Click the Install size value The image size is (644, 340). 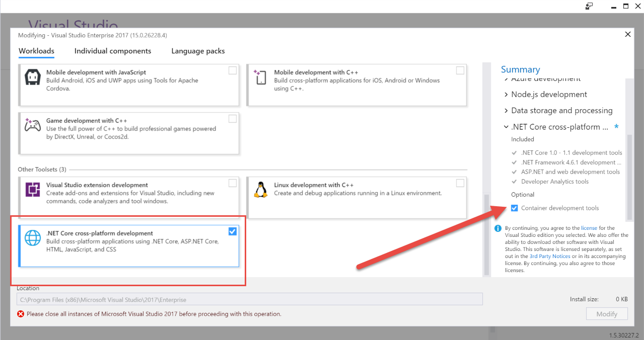(x=622, y=299)
